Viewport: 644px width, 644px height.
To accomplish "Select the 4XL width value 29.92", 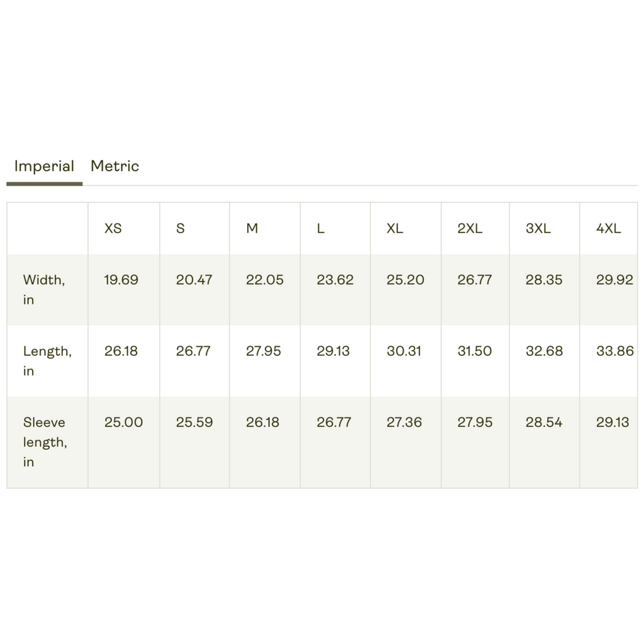I will click(614, 280).
